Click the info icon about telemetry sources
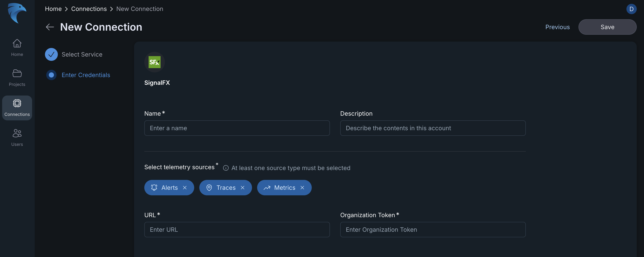This screenshot has width=644, height=257. pyautogui.click(x=226, y=168)
